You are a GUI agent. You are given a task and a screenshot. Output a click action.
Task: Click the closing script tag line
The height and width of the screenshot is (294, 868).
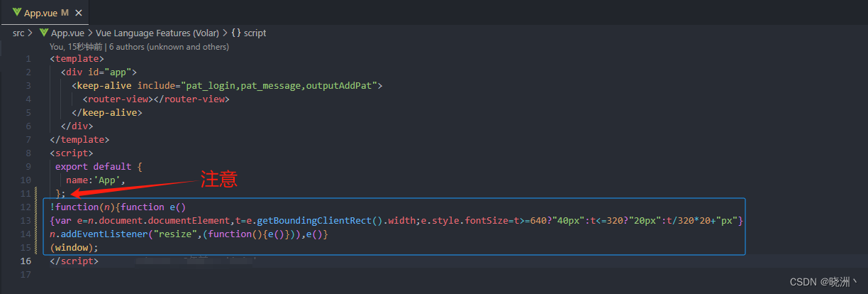(x=74, y=261)
